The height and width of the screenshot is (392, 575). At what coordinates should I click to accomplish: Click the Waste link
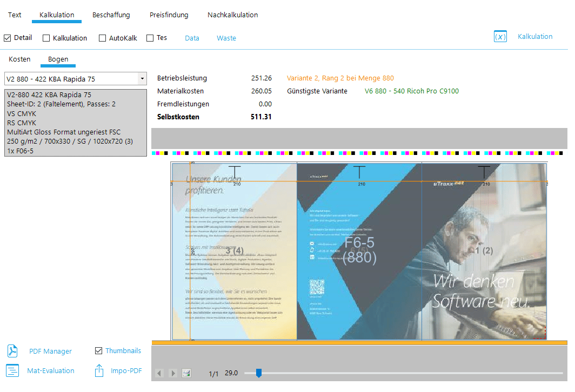(x=226, y=38)
